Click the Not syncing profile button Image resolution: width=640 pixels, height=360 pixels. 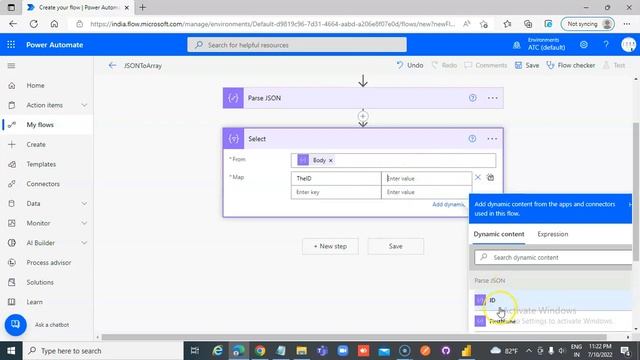pyautogui.click(x=587, y=24)
